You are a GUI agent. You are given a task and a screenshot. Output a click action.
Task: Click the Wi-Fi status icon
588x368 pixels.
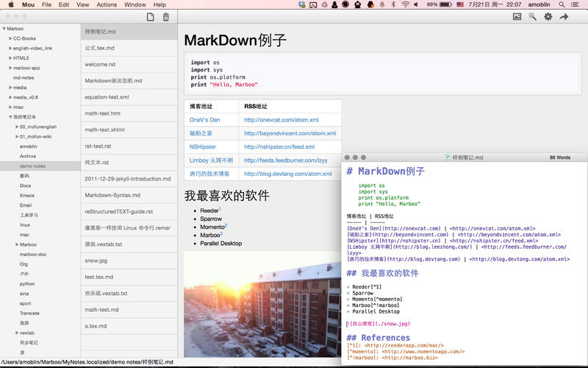[405, 4]
